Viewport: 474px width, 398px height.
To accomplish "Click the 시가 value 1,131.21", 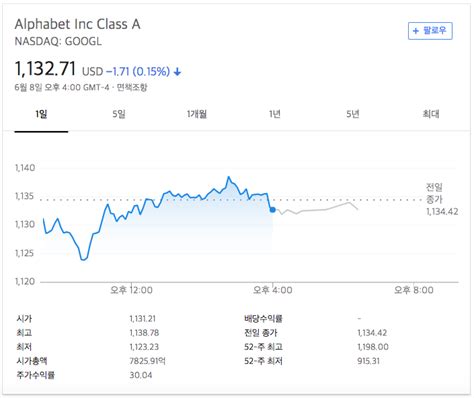I will click(x=143, y=319).
